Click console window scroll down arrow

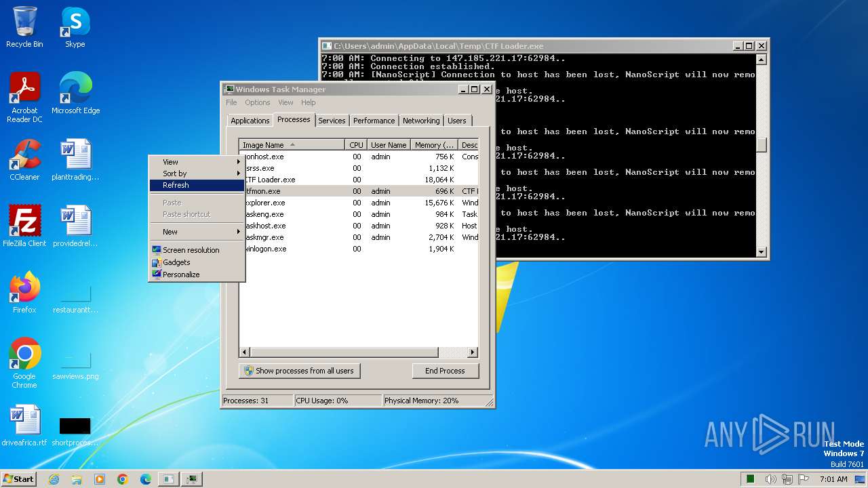tap(761, 252)
